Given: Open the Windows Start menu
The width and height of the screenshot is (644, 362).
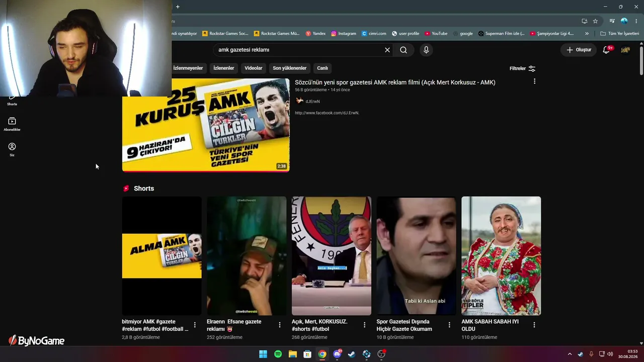Looking at the screenshot, I should coord(263,354).
